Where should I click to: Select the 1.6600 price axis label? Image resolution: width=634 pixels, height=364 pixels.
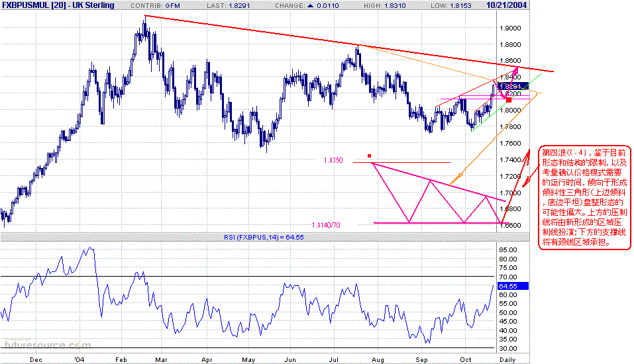(510, 226)
